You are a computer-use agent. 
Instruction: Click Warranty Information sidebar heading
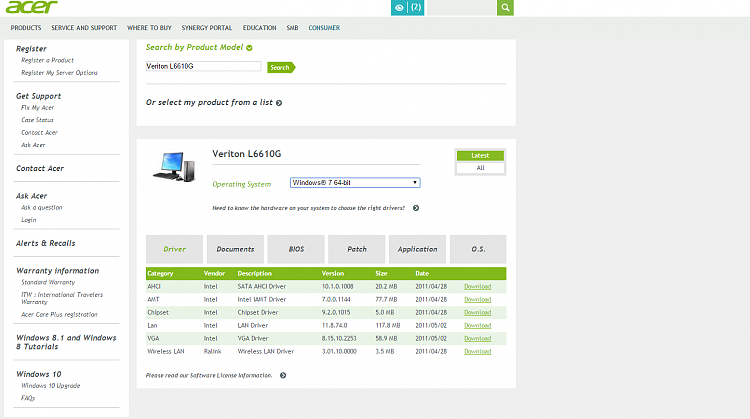[57, 271]
